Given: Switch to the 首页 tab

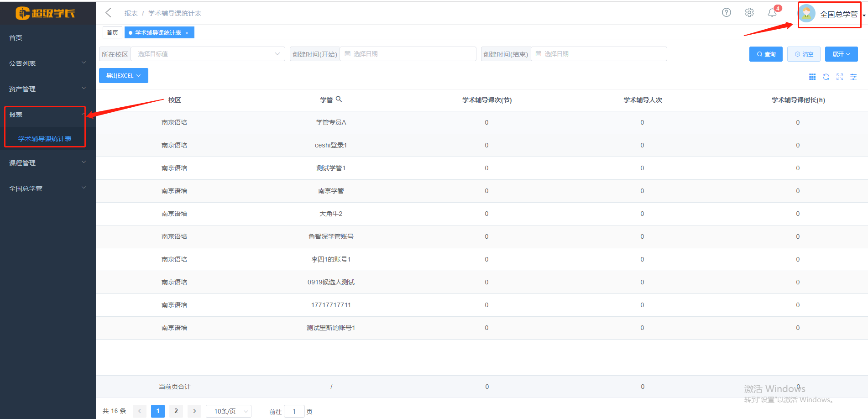Looking at the screenshot, I should [112, 33].
